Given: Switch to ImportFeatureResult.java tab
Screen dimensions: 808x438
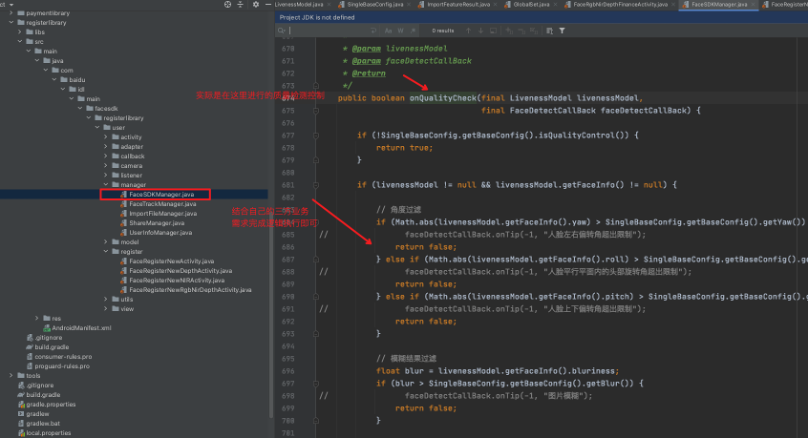Looking at the screenshot, I should tap(453, 4).
